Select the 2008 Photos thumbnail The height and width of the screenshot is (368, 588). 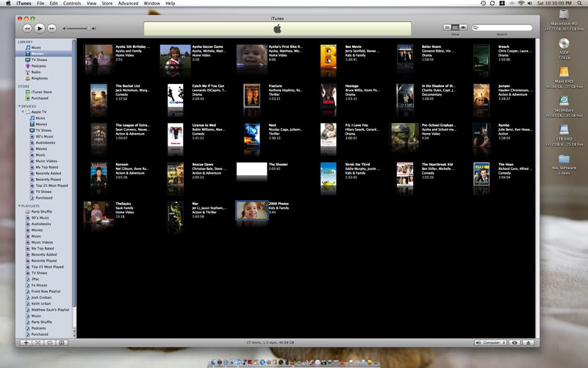tap(251, 210)
